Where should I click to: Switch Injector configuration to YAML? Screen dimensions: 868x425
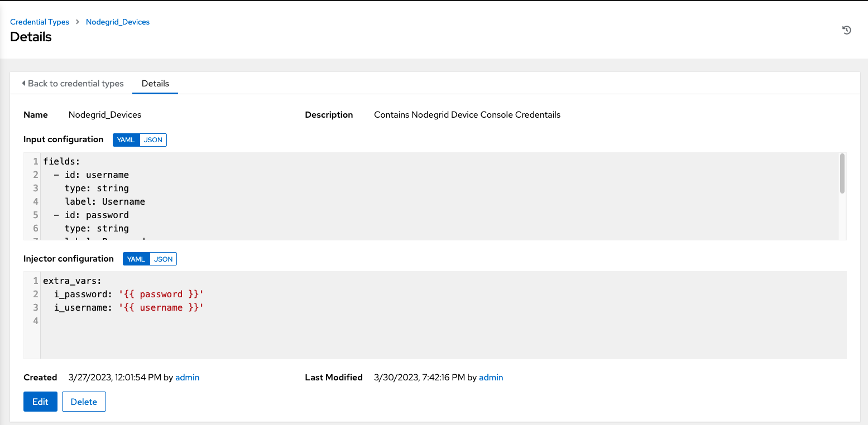(136, 259)
